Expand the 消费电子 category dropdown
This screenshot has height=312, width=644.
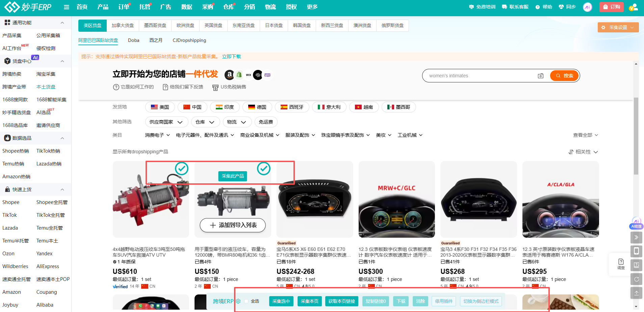tap(157, 135)
